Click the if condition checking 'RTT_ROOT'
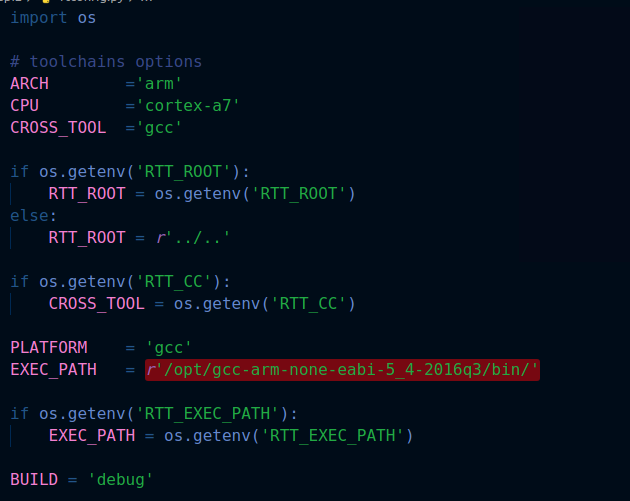 [x=130, y=171]
